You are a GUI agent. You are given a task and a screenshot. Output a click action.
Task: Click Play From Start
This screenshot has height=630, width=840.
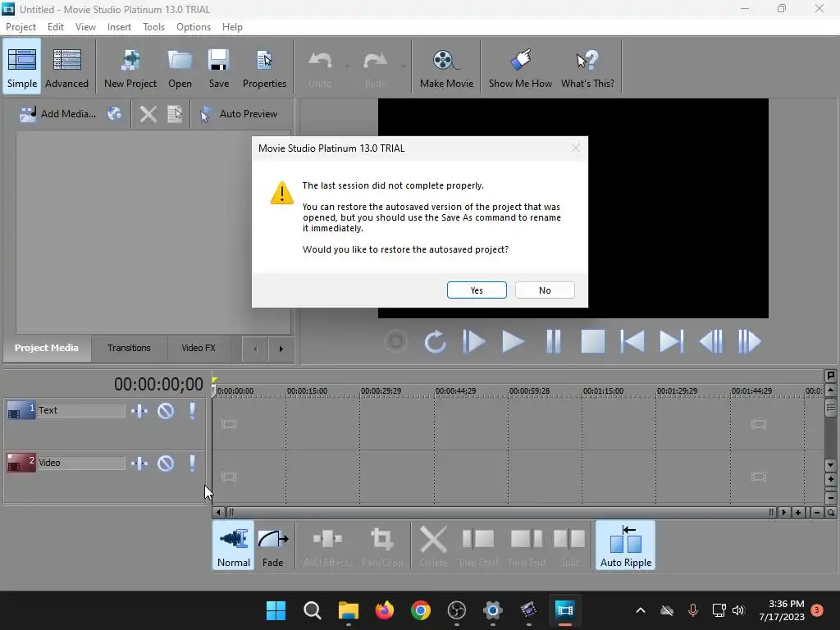474,341
